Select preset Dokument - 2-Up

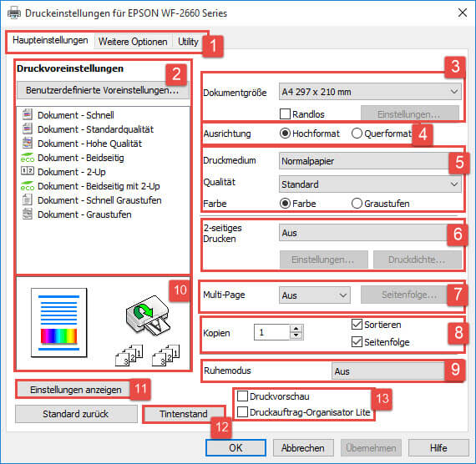click(x=72, y=172)
